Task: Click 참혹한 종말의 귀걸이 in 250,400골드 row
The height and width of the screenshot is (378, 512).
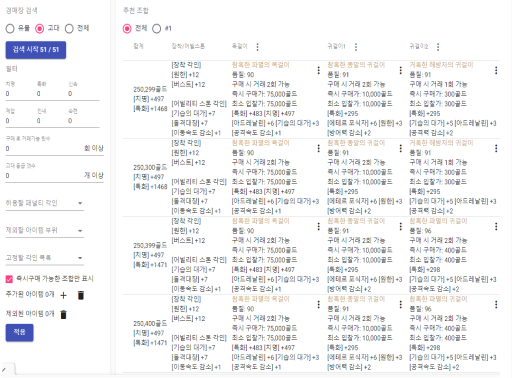Action: click(x=356, y=299)
